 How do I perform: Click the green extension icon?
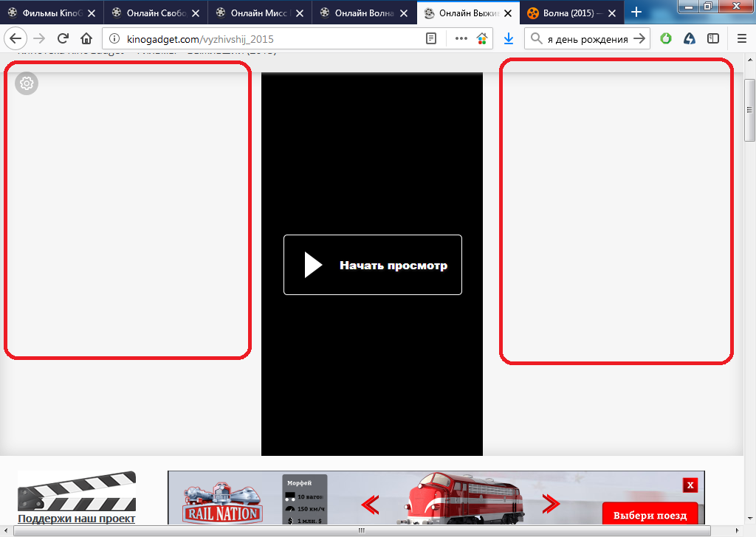(666, 38)
